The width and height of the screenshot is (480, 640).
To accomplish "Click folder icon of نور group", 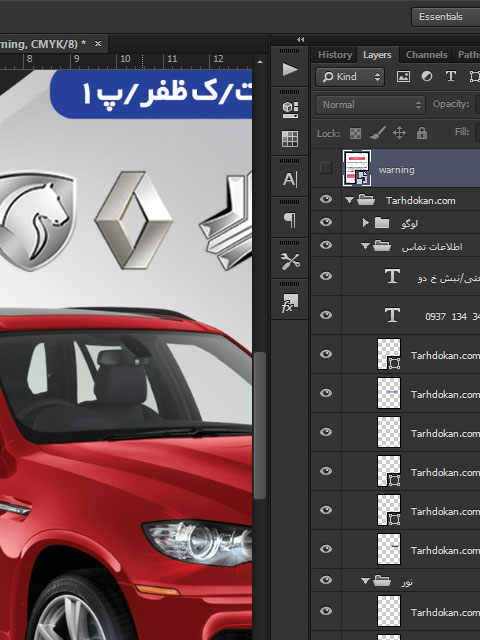I will pos(382,580).
